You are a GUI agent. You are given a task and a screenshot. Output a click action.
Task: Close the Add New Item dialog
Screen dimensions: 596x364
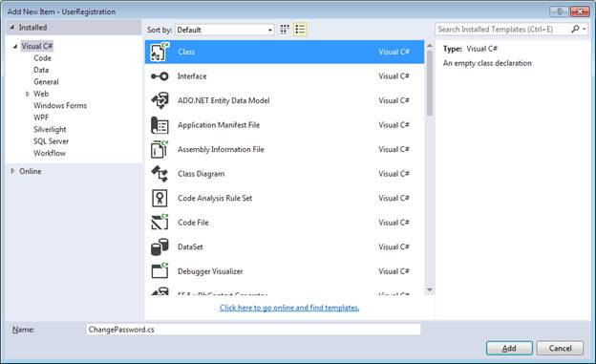point(580,11)
